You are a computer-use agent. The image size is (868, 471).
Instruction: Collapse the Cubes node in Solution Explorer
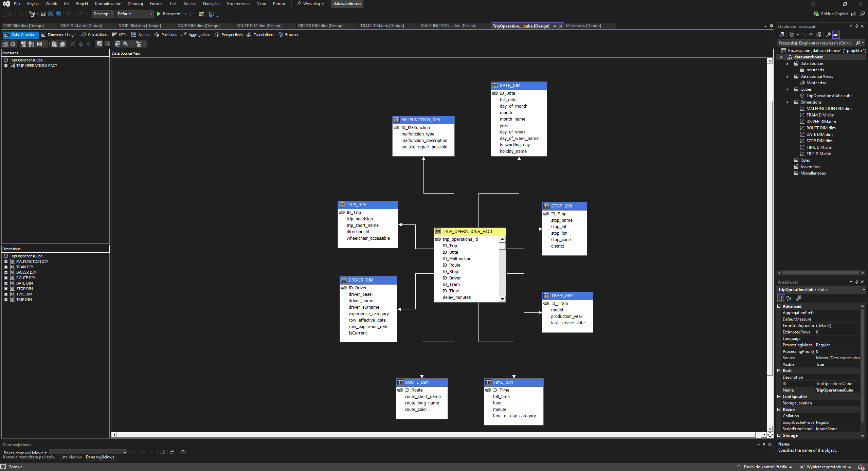[x=788, y=89]
